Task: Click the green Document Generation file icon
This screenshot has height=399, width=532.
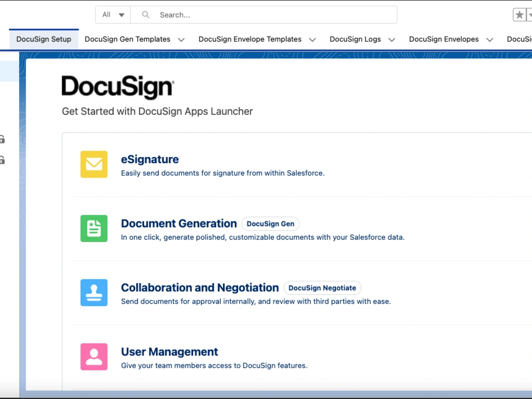Action: pos(94,228)
